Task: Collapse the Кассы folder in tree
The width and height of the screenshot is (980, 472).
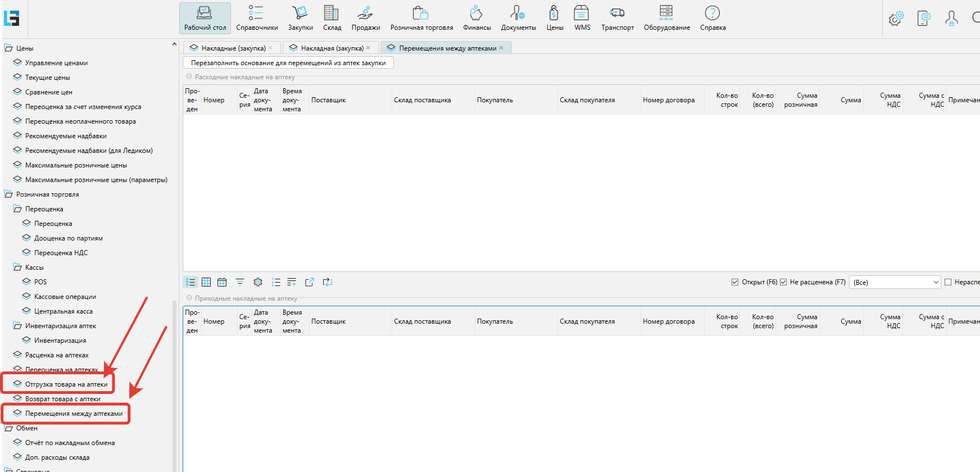Action: [17, 267]
